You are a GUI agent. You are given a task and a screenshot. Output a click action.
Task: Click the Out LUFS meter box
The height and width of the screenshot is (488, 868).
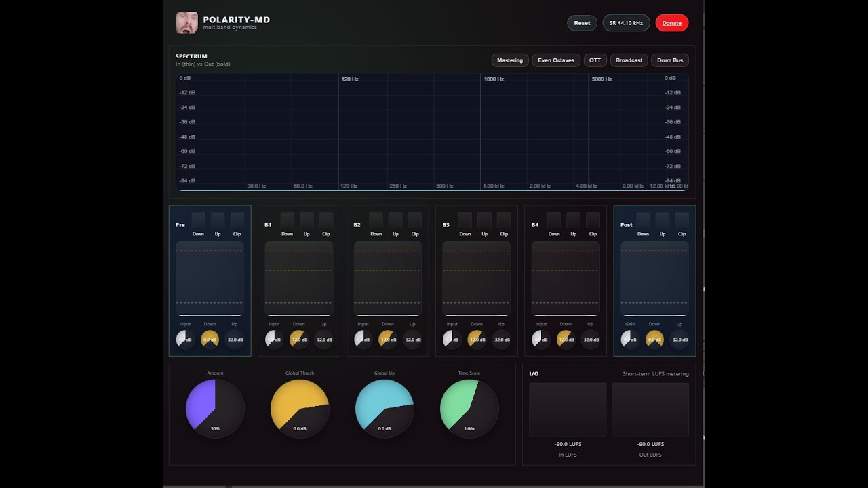[x=650, y=409]
